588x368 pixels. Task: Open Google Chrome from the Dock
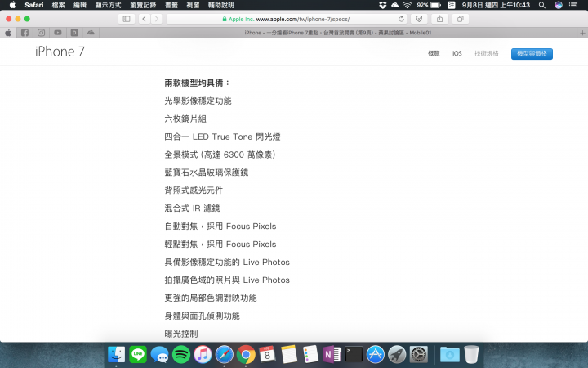(246, 354)
